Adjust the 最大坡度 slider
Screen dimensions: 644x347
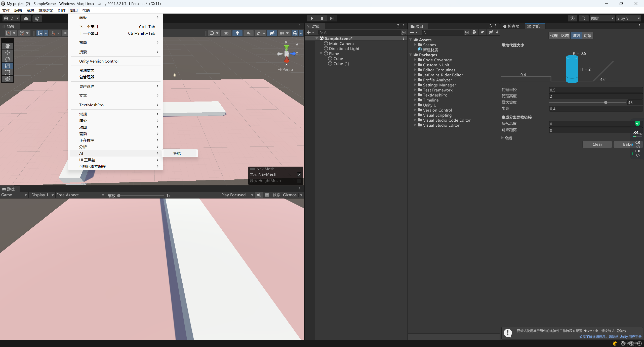[x=606, y=103]
